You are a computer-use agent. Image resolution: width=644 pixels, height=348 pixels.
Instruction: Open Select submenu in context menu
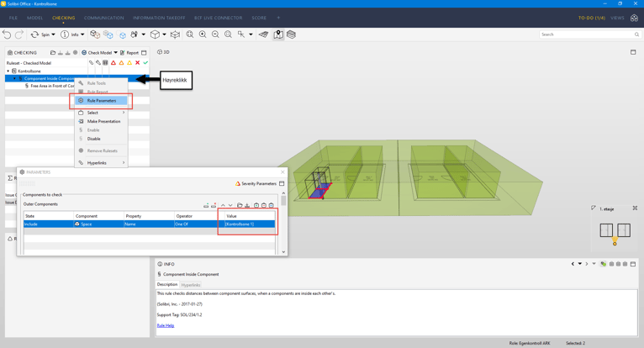101,113
